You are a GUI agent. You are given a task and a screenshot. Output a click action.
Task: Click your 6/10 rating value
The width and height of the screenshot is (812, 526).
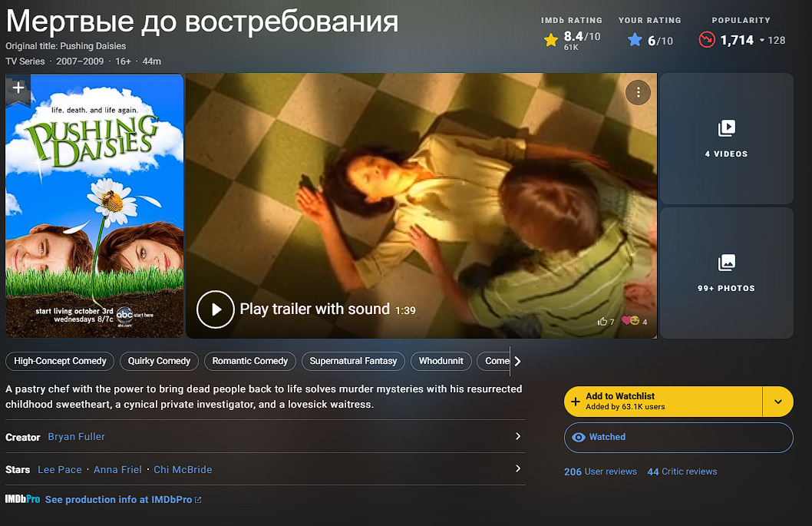[660, 41]
